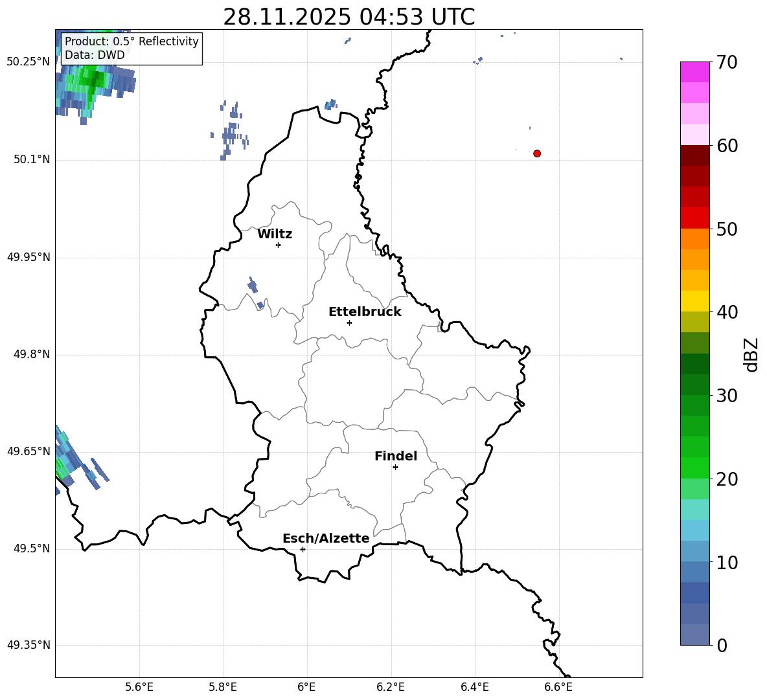Click the 49.5°N latitude label
767x700 pixels.
point(32,548)
